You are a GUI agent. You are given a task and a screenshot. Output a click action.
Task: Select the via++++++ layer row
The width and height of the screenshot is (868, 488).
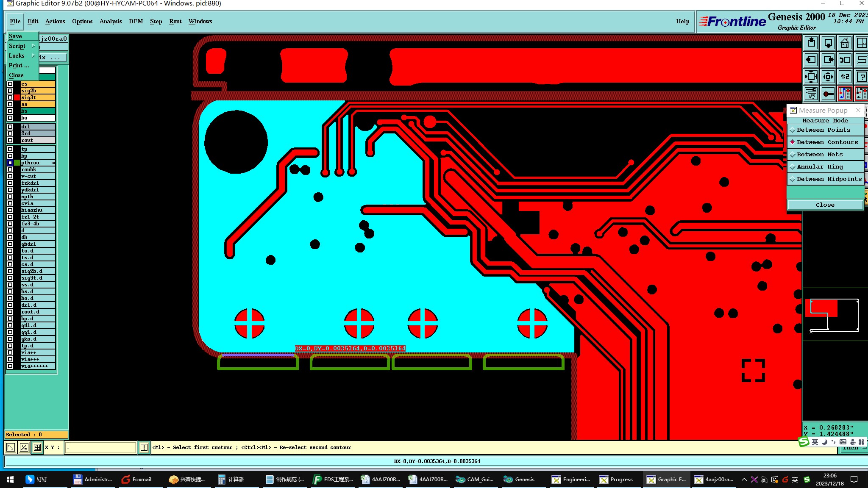(x=38, y=366)
